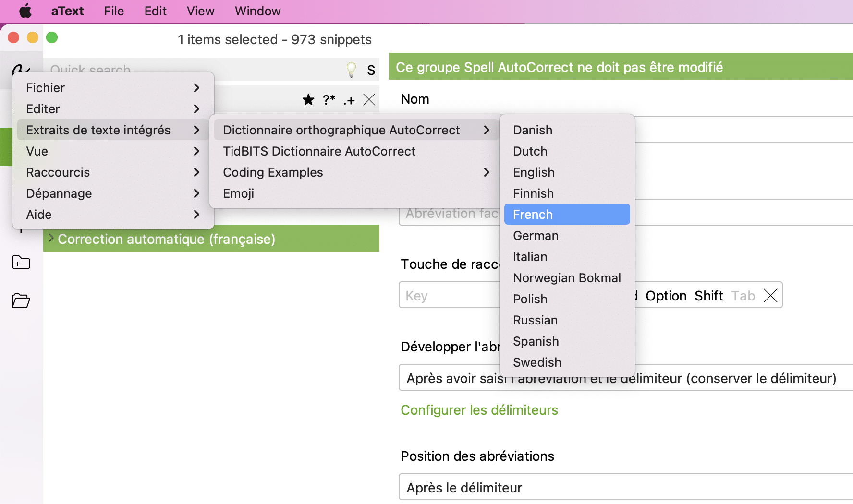
Task: Choose Swedish dictionary
Action: [x=567, y=362]
